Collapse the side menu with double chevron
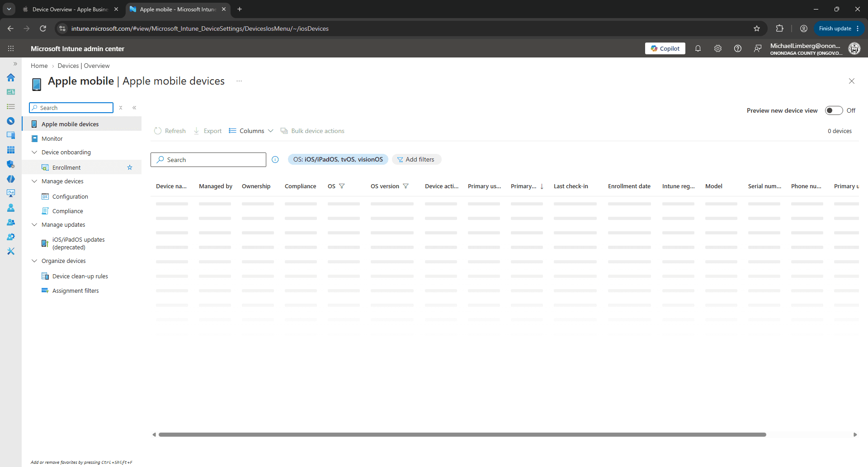Screen dimensions: 868x467 134,108
